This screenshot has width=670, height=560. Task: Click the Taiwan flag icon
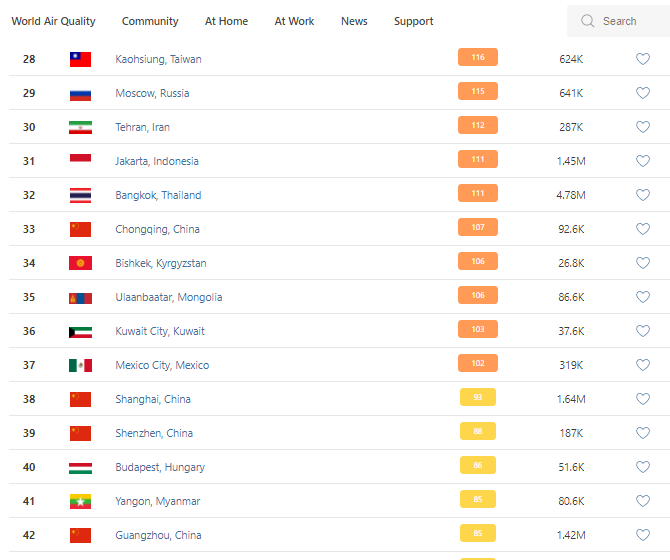(x=80, y=59)
